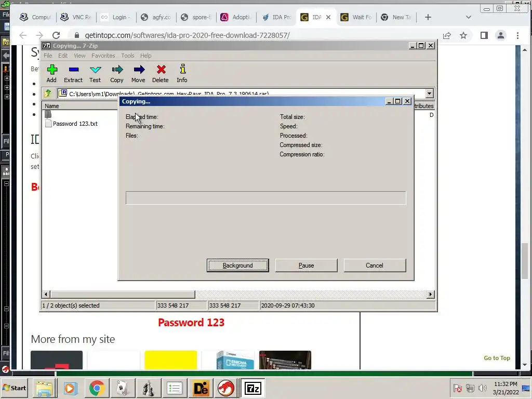Click the Add icon in 7-Zip toolbar
The width and height of the screenshot is (532, 399).
51,74
